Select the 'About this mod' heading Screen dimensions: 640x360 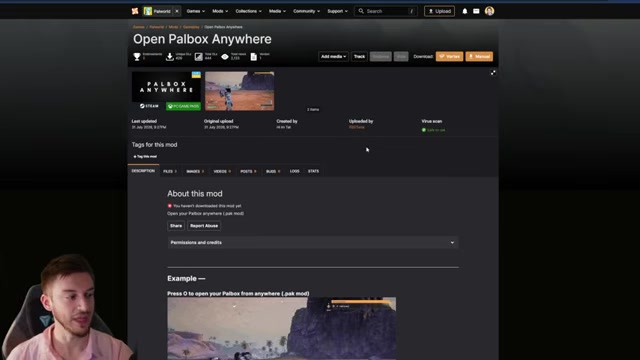coord(195,194)
